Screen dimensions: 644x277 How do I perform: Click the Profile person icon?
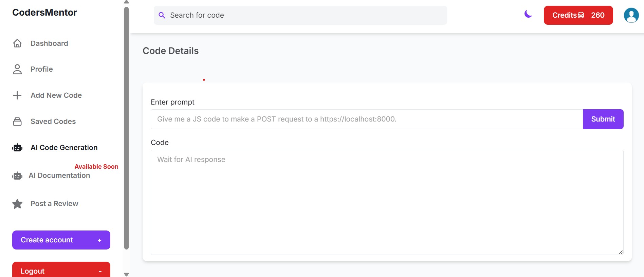[x=17, y=69]
